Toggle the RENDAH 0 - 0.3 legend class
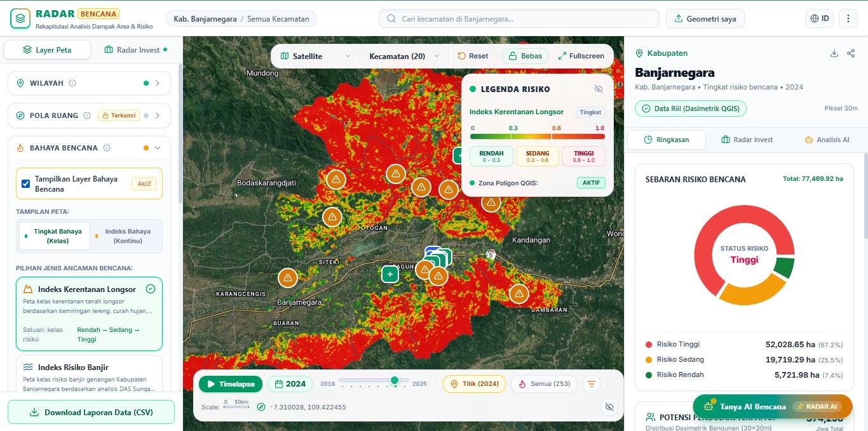Viewport: 868px width, 431px height. coord(491,156)
